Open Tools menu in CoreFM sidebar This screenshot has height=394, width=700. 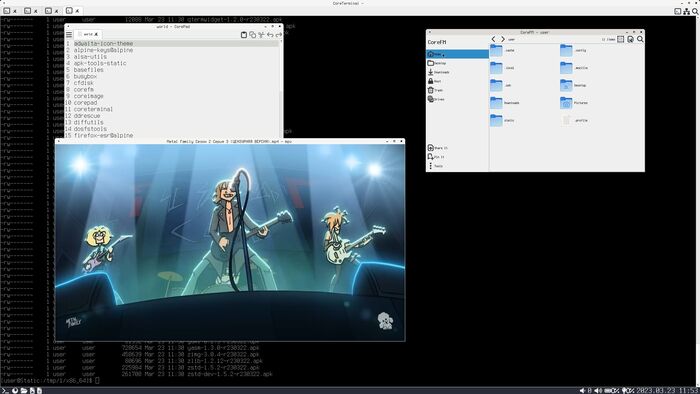click(x=436, y=166)
